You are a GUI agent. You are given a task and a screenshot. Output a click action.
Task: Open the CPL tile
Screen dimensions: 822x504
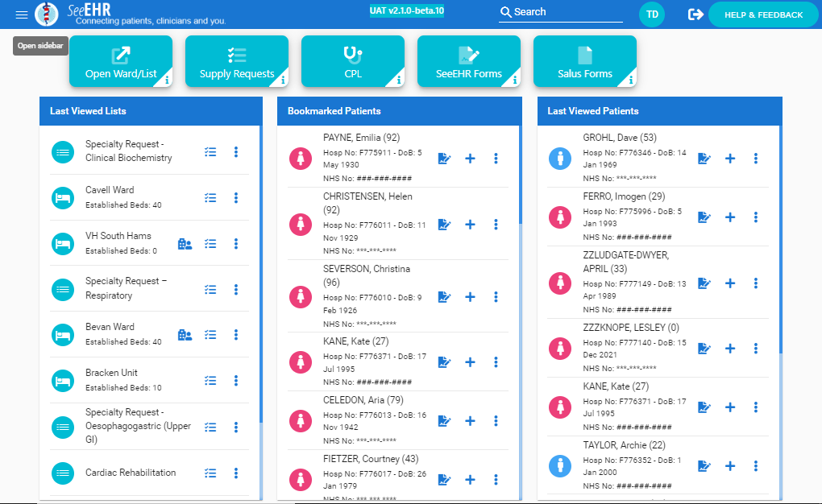pyautogui.click(x=353, y=61)
